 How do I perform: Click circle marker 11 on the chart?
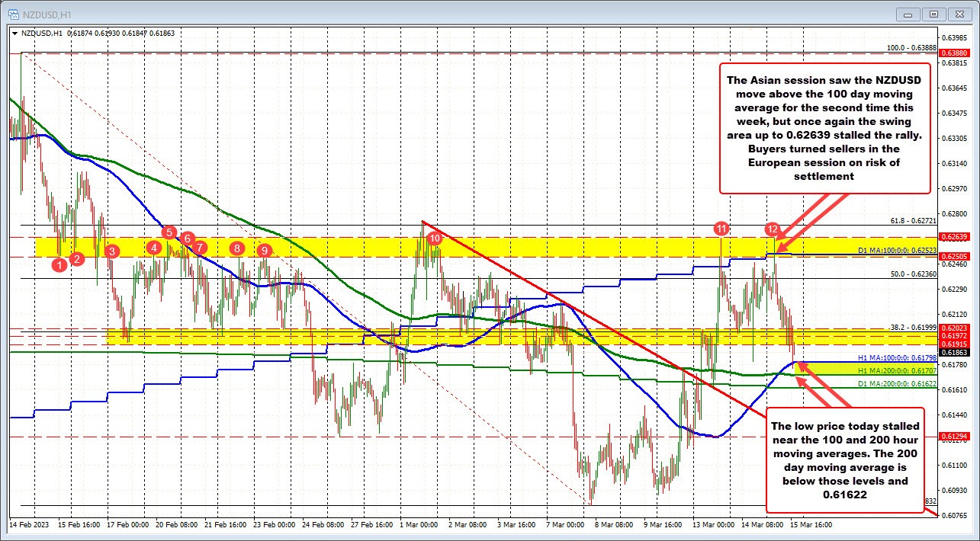tap(722, 228)
